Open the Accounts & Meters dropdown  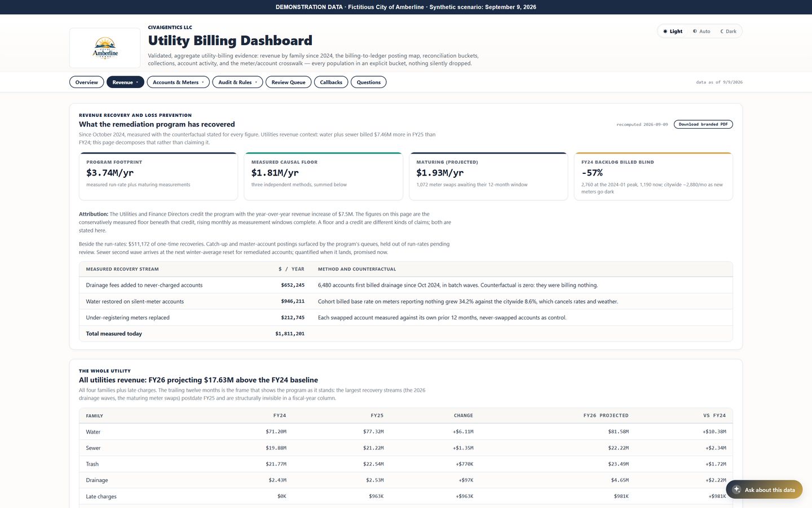(178, 82)
